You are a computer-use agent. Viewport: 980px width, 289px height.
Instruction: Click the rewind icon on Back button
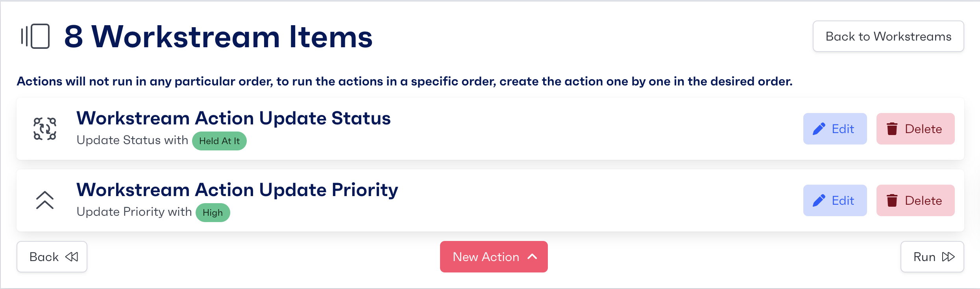(x=72, y=257)
